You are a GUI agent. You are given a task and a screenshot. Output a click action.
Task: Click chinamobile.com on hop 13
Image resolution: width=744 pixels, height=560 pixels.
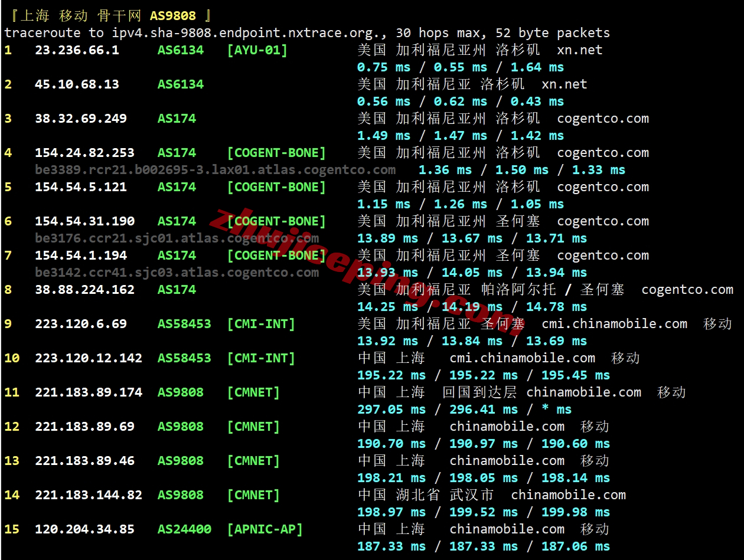pos(507,460)
